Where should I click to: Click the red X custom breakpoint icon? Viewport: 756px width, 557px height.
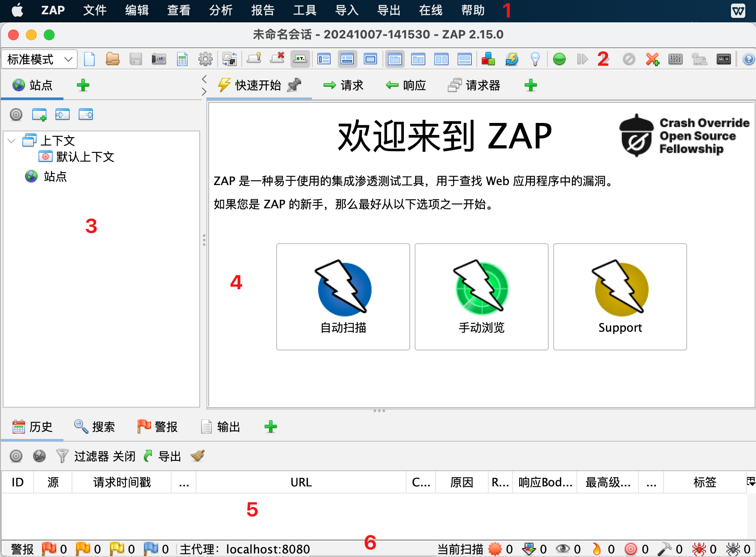(652, 59)
